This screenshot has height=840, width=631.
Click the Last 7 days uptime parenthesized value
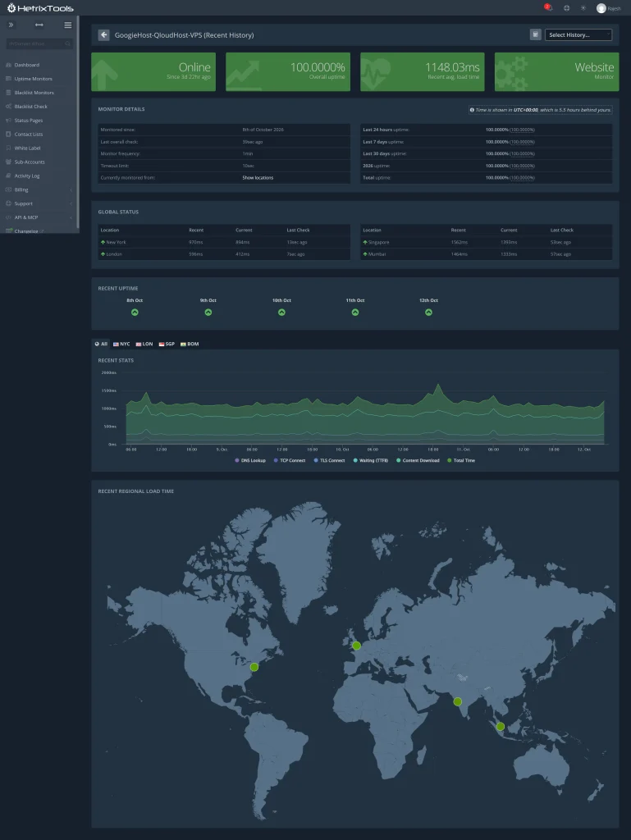pos(522,142)
